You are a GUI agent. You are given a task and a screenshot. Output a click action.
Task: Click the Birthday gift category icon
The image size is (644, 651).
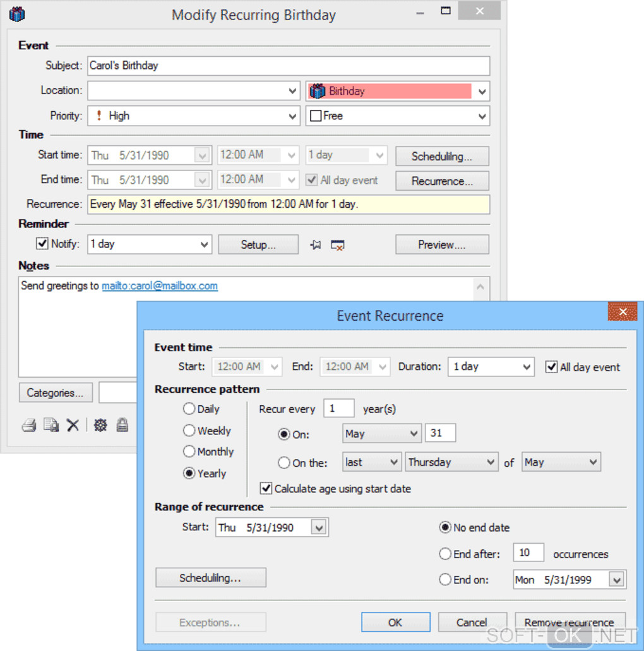318,91
